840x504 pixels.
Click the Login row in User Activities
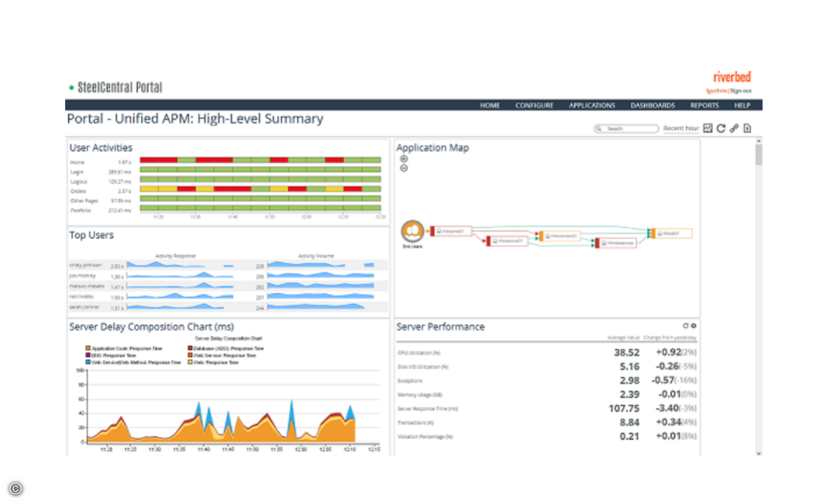225,171
